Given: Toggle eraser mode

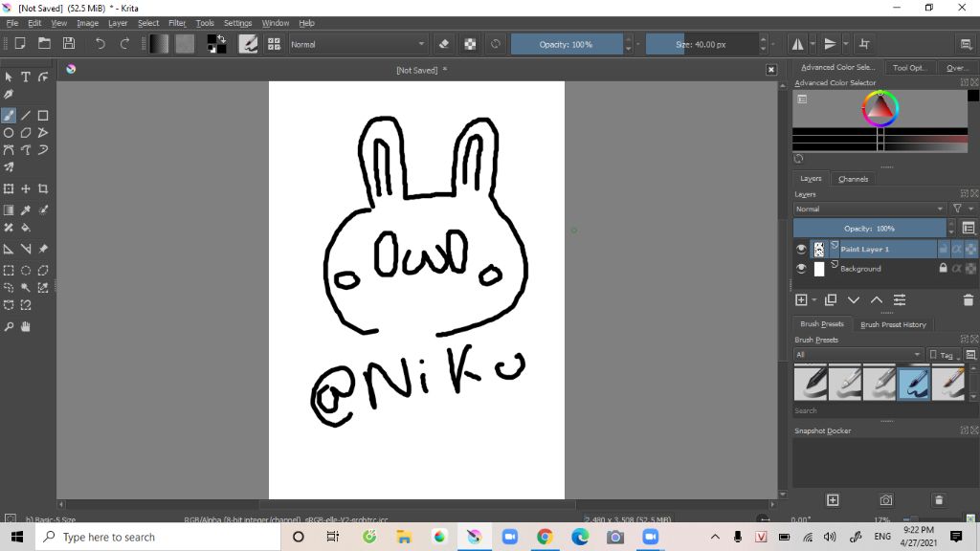Looking at the screenshot, I should coord(444,44).
